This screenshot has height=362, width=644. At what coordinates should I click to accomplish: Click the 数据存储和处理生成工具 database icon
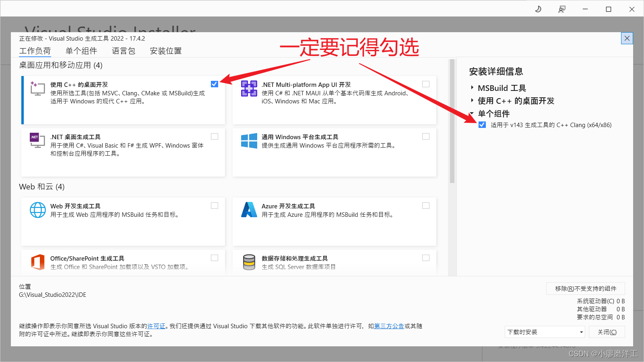tap(249, 262)
